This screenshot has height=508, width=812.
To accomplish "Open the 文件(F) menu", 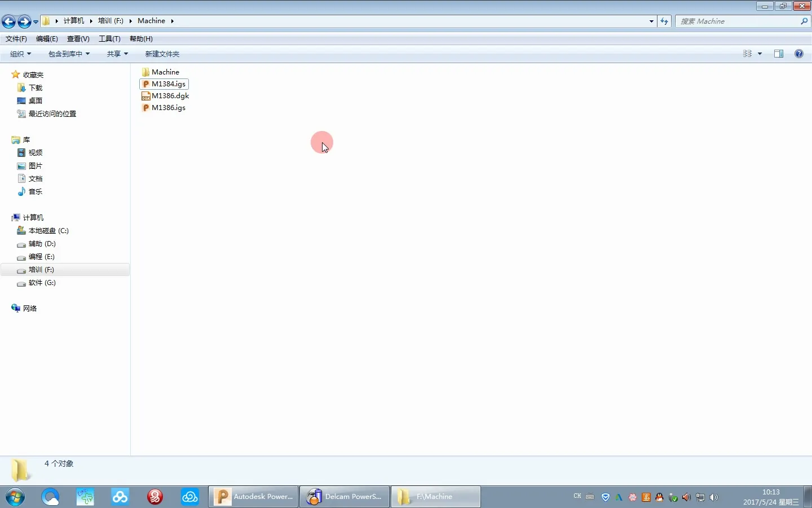I will click(x=16, y=39).
